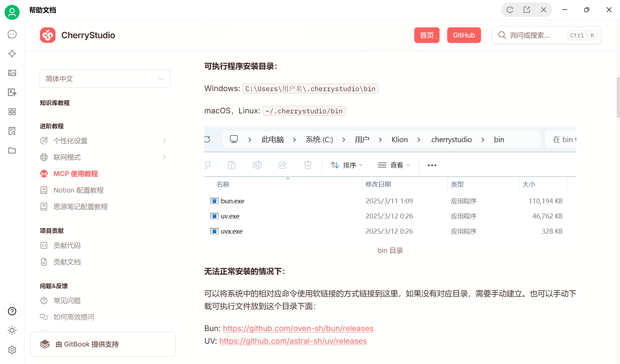Image resolution: width=620 pixels, height=364 pixels.
Task: Open the chat assistant sidebar icon
Action: (12, 34)
